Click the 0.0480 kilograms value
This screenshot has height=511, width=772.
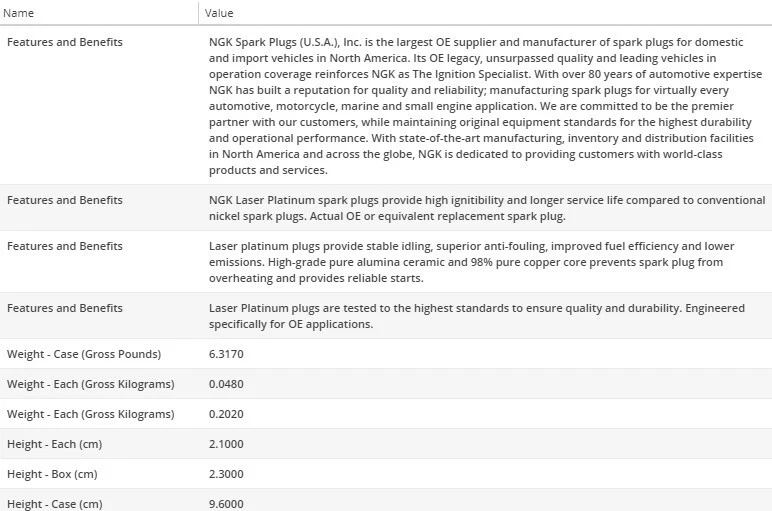coord(226,384)
